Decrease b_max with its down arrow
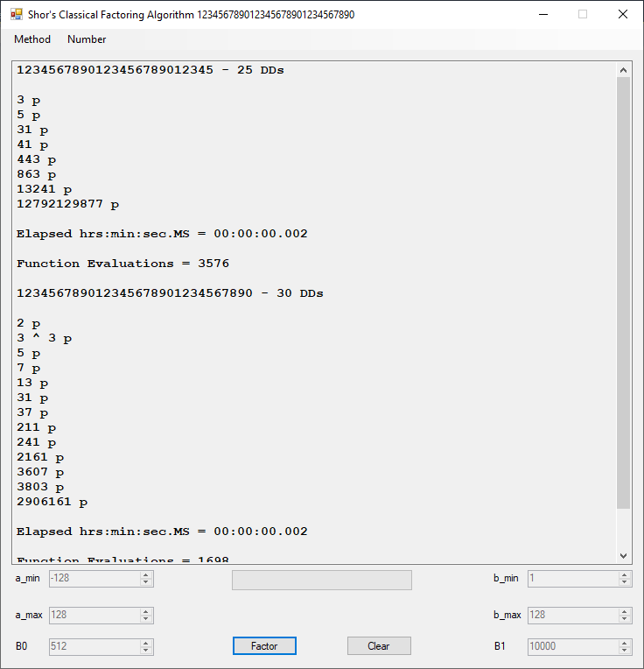 pos(625,619)
